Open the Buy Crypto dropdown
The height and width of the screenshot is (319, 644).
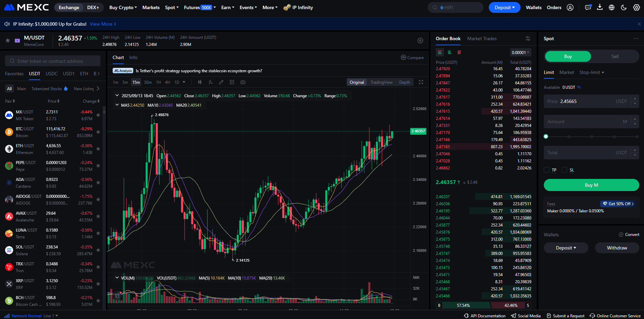[x=123, y=7]
